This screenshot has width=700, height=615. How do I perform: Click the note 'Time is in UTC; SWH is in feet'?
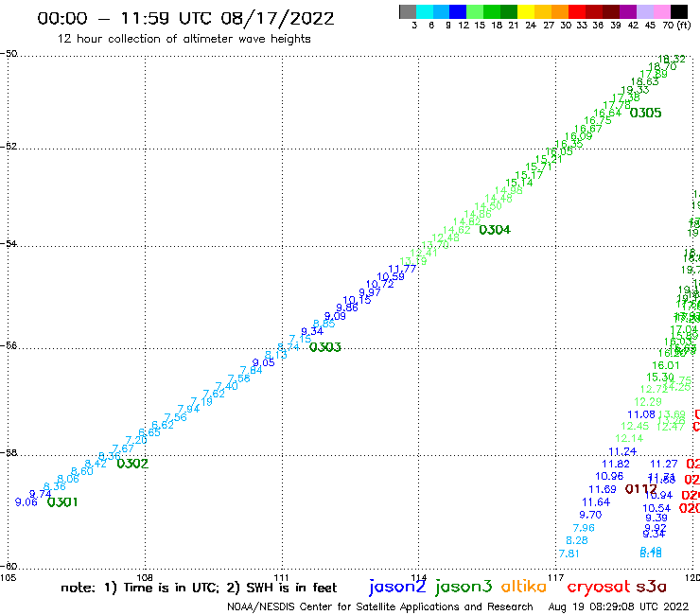[x=199, y=588]
